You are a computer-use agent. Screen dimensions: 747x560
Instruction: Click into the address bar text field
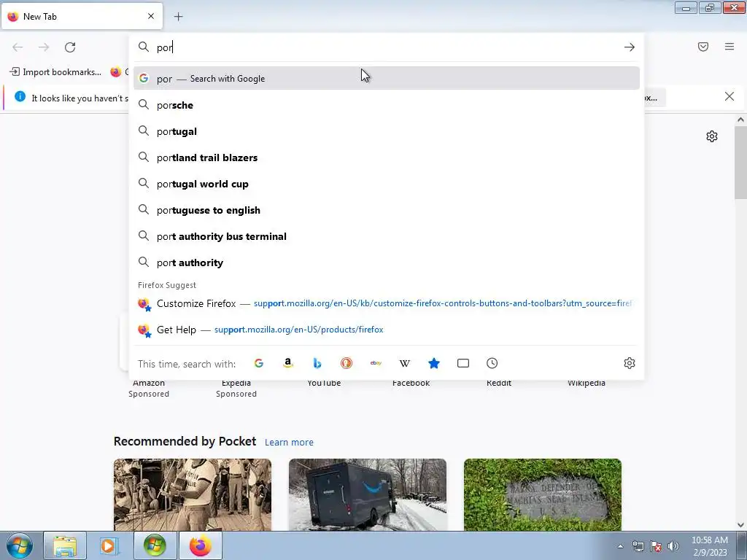(386, 47)
